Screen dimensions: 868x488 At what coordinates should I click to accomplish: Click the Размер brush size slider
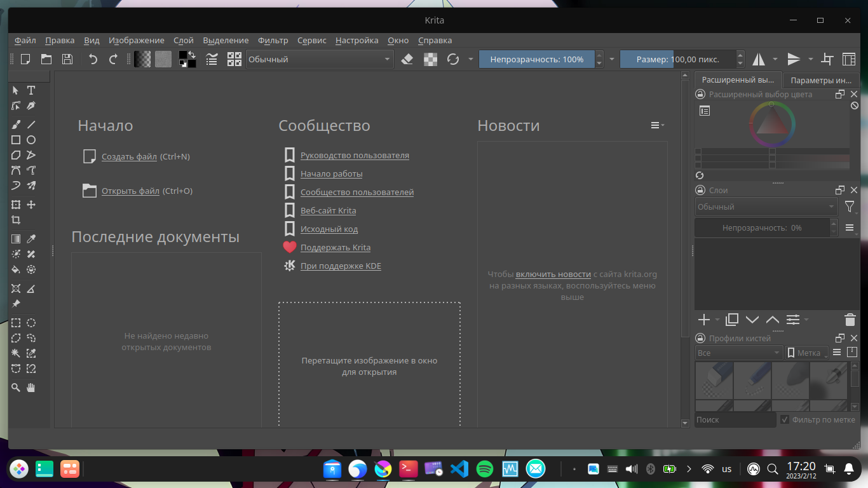click(x=678, y=59)
